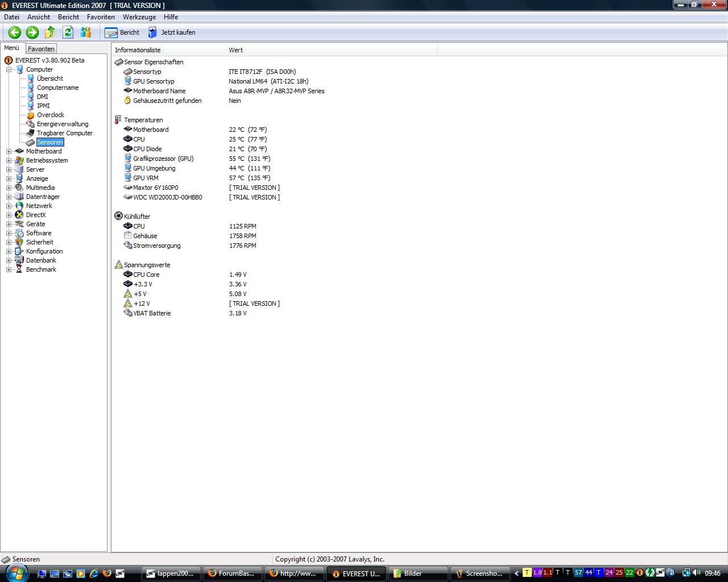Open the Datei menu

point(11,17)
